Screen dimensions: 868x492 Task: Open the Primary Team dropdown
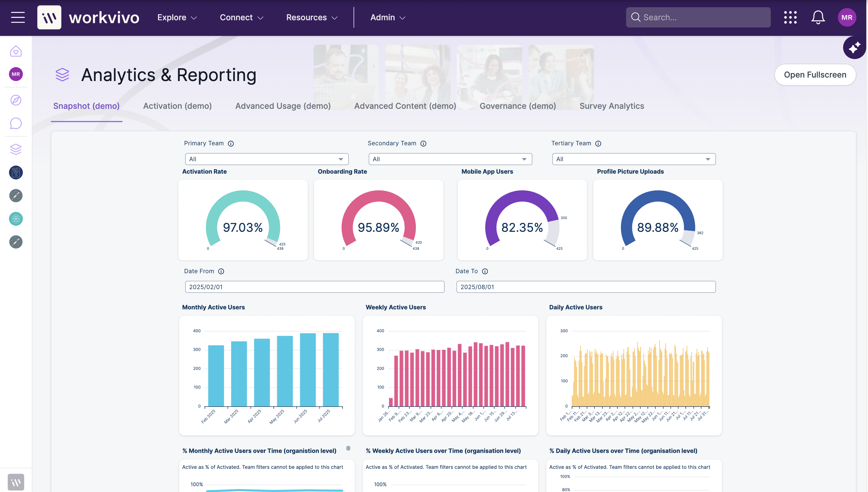pyautogui.click(x=266, y=159)
